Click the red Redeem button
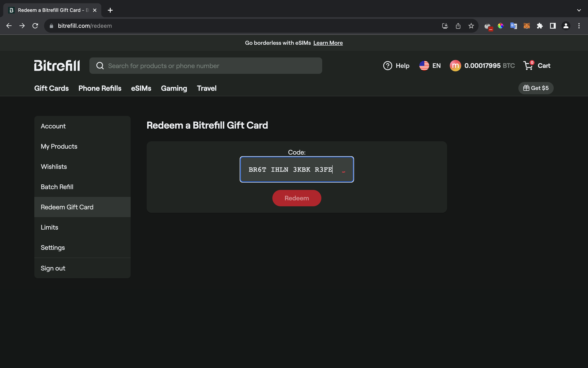Screen dimensions: 588x368 pos(297,198)
